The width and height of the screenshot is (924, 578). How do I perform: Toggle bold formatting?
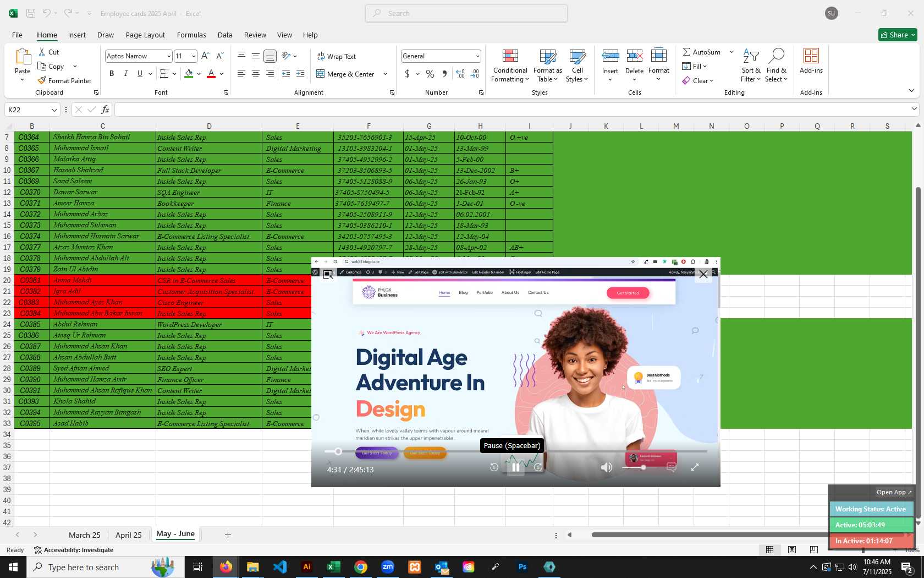112,74
